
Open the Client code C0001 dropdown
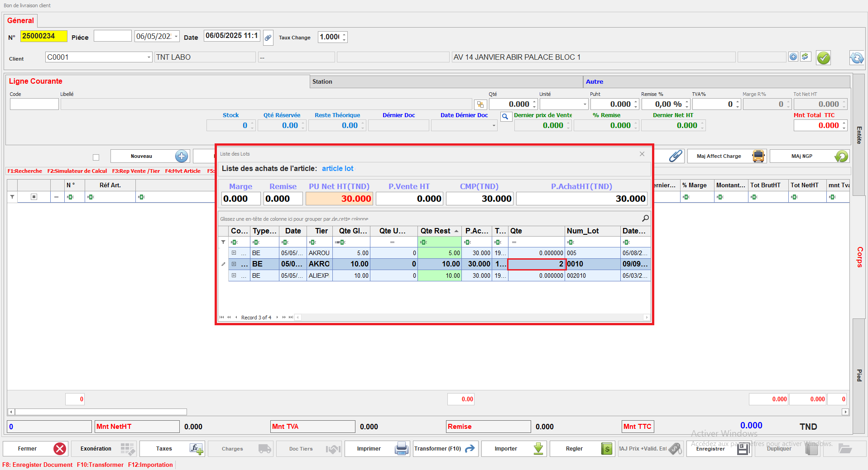tap(149, 57)
